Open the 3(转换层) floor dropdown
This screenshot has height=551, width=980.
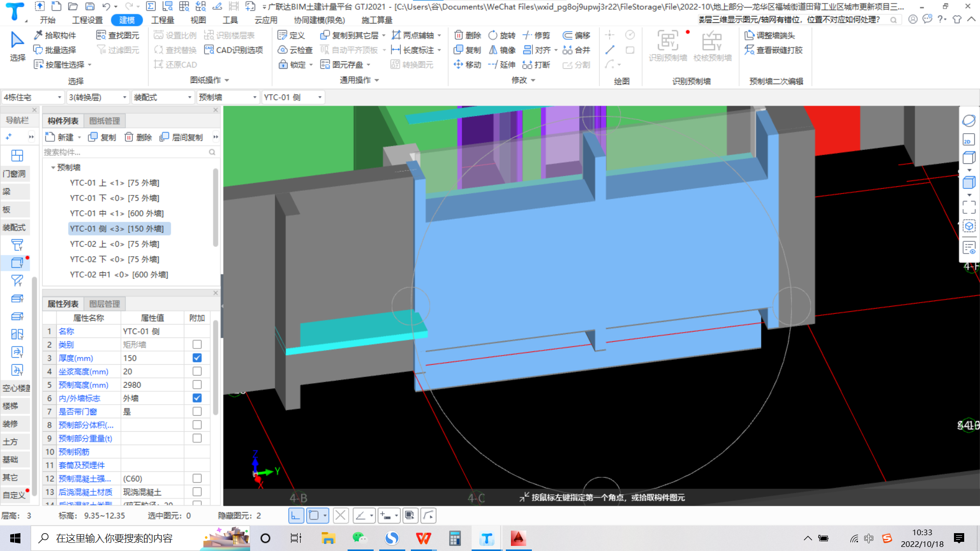click(x=98, y=97)
